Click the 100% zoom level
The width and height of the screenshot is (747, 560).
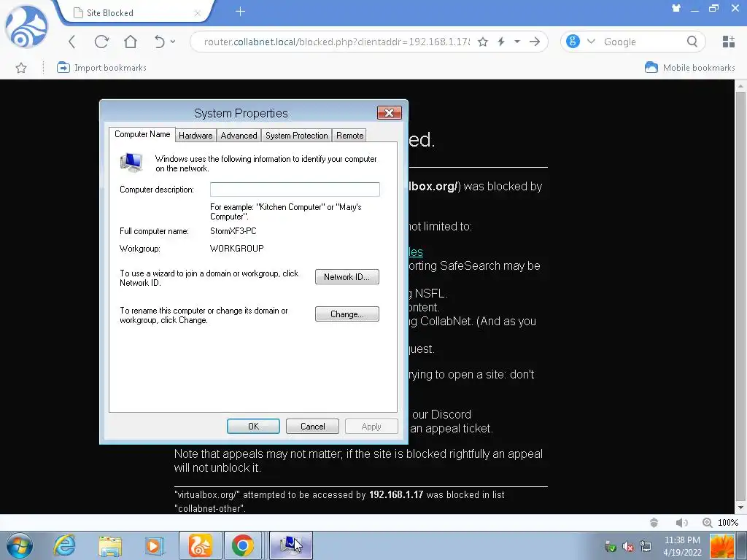pos(728,523)
